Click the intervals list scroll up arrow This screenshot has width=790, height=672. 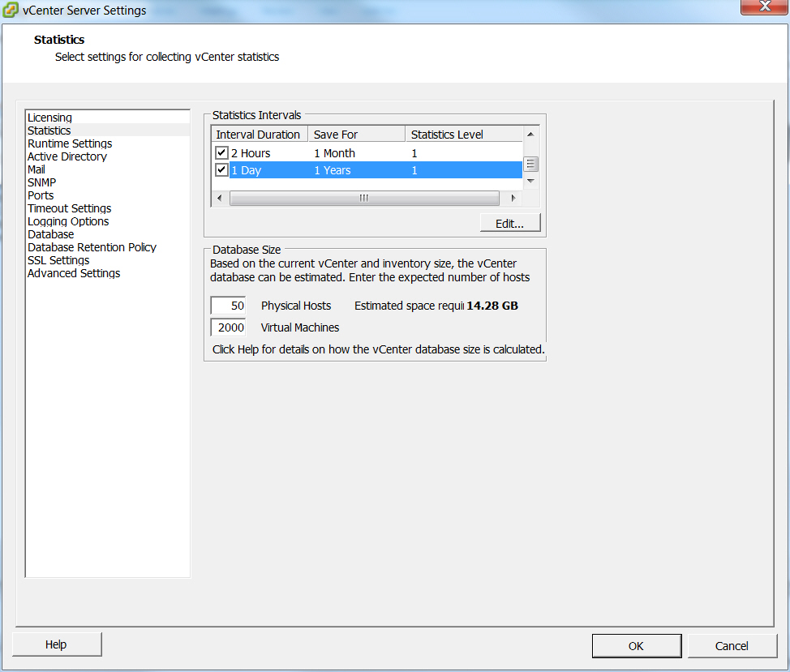[530, 134]
